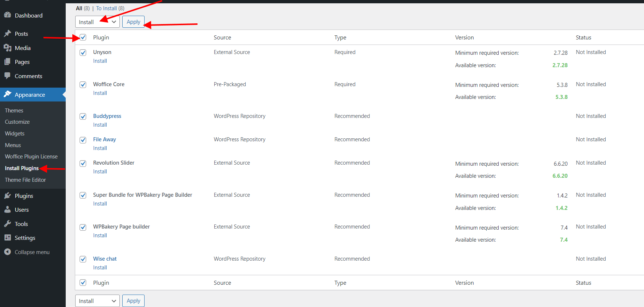Click the Dashboard gauge icon

[x=7, y=15]
